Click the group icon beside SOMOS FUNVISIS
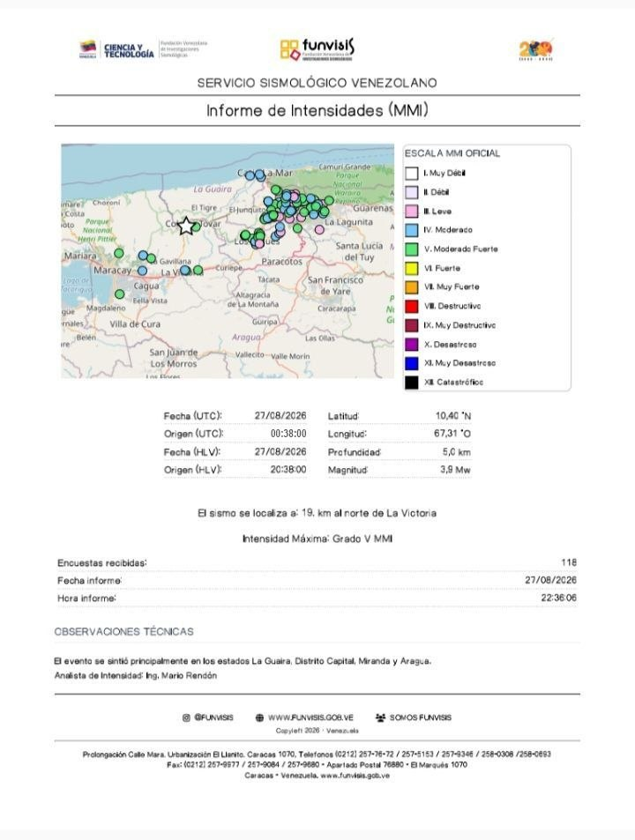This screenshot has width=635, height=840. (x=380, y=717)
